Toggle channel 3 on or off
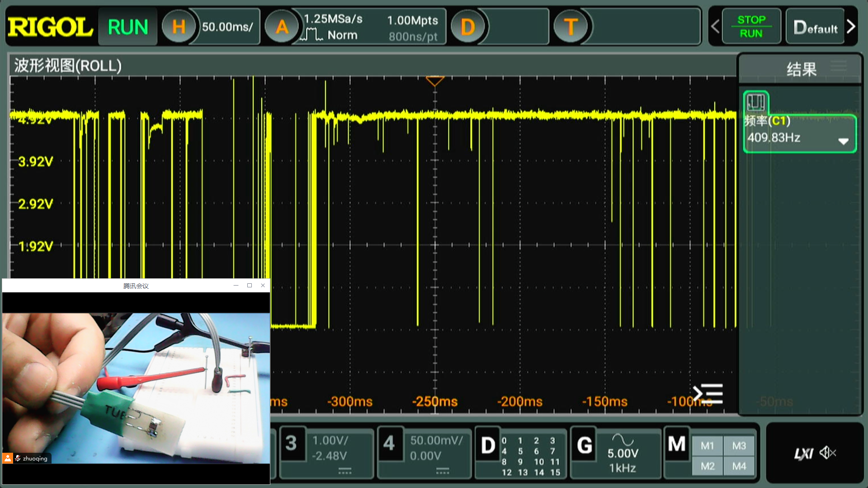 point(292,443)
